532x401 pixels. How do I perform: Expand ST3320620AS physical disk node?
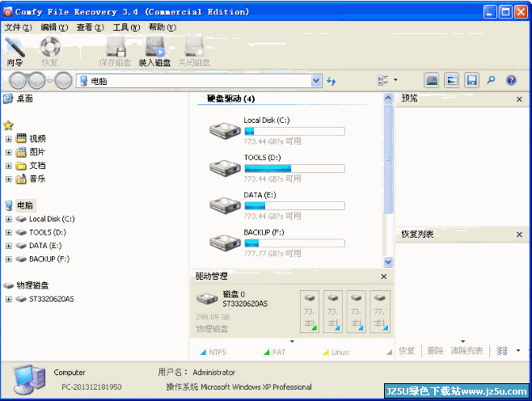coord(9,299)
